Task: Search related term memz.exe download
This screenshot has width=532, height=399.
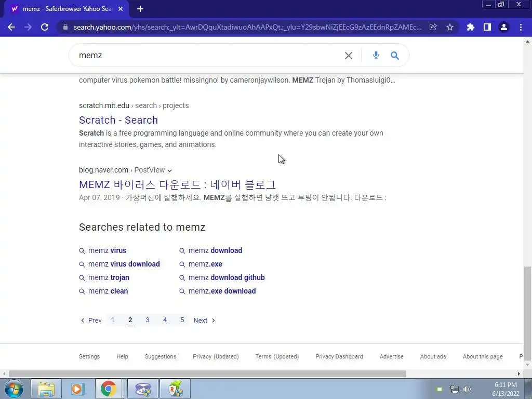Action: [222, 291]
